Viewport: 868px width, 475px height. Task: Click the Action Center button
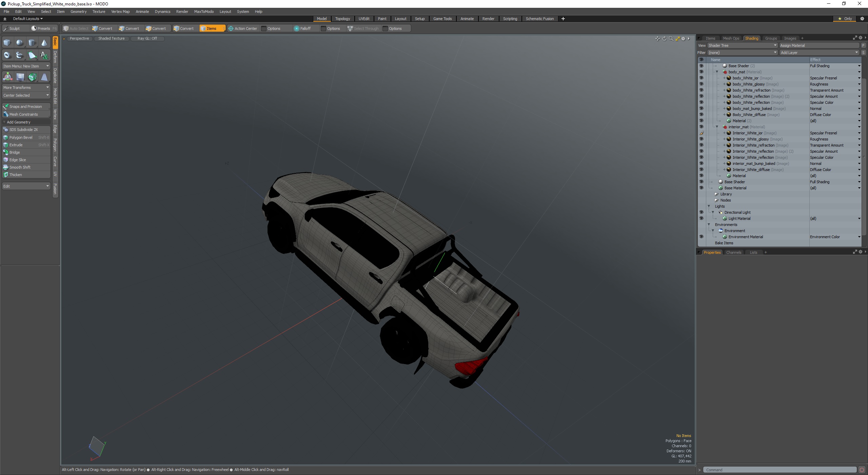243,28
